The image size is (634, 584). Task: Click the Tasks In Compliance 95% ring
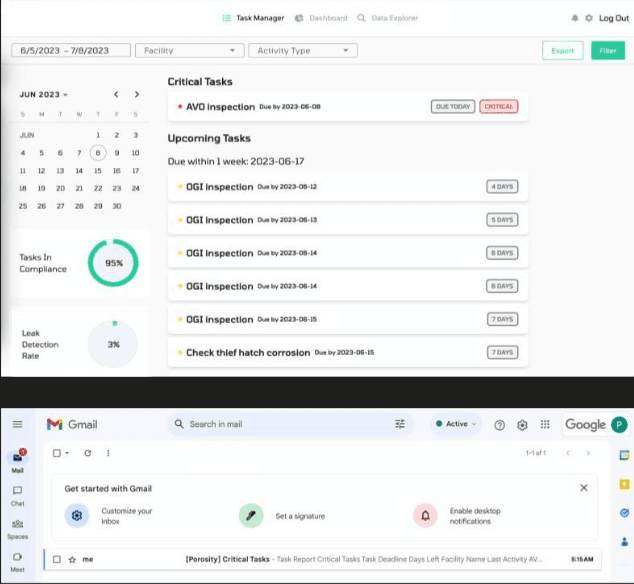click(113, 263)
